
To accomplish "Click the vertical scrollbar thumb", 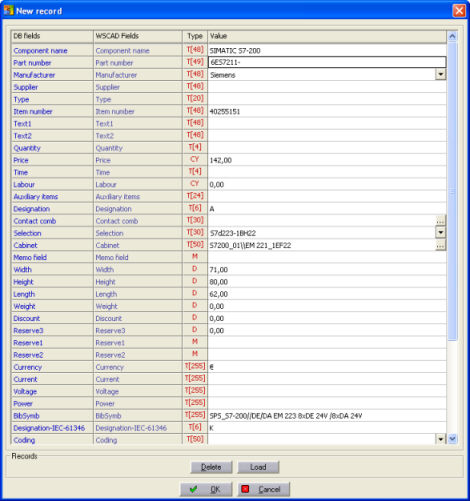I will pyautogui.click(x=452, y=191).
